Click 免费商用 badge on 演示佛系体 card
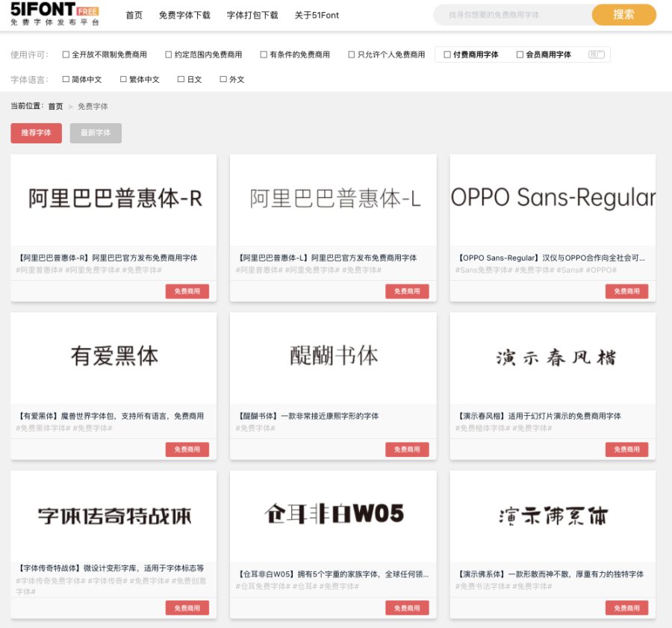The width and height of the screenshot is (672, 628). [x=626, y=608]
